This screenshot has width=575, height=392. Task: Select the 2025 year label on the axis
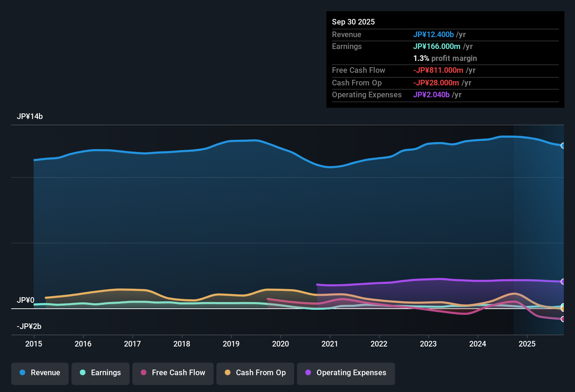click(527, 344)
